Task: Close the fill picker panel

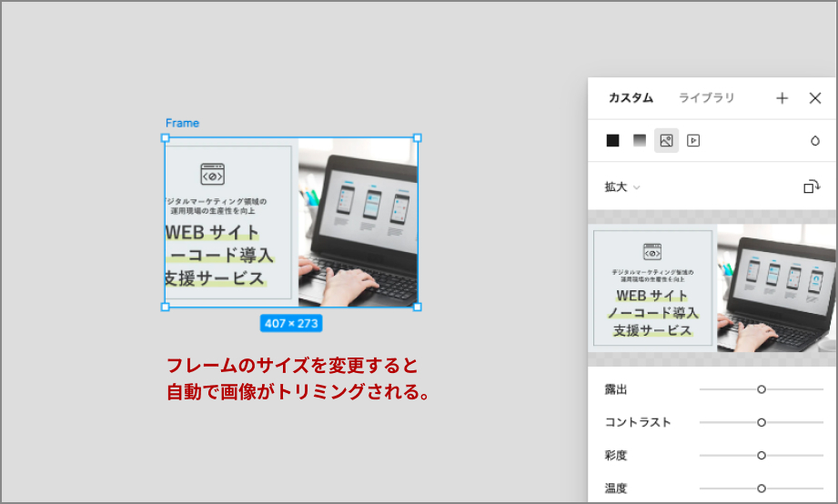Action: 815,98
